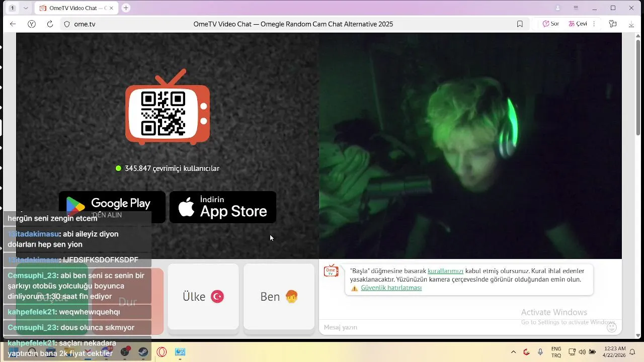This screenshot has width=644, height=362.
Task: Open OBS Studio from the taskbar
Action: (x=125, y=352)
